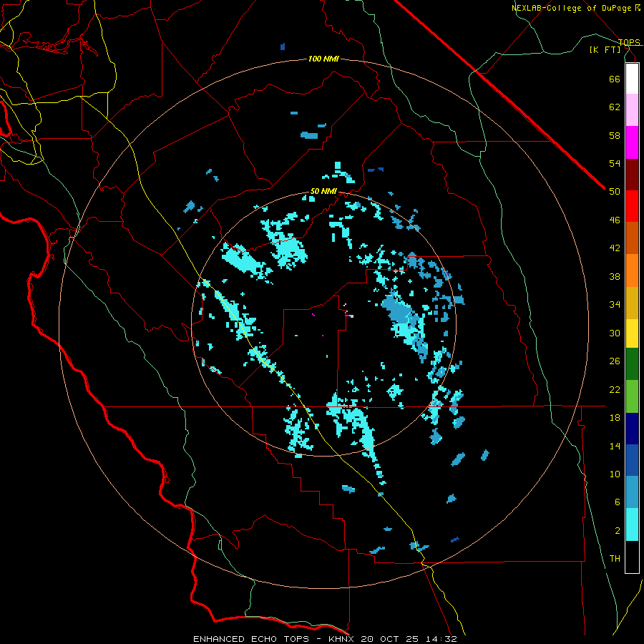
Task: Click the 34 legend value
Action: [615, 304]
